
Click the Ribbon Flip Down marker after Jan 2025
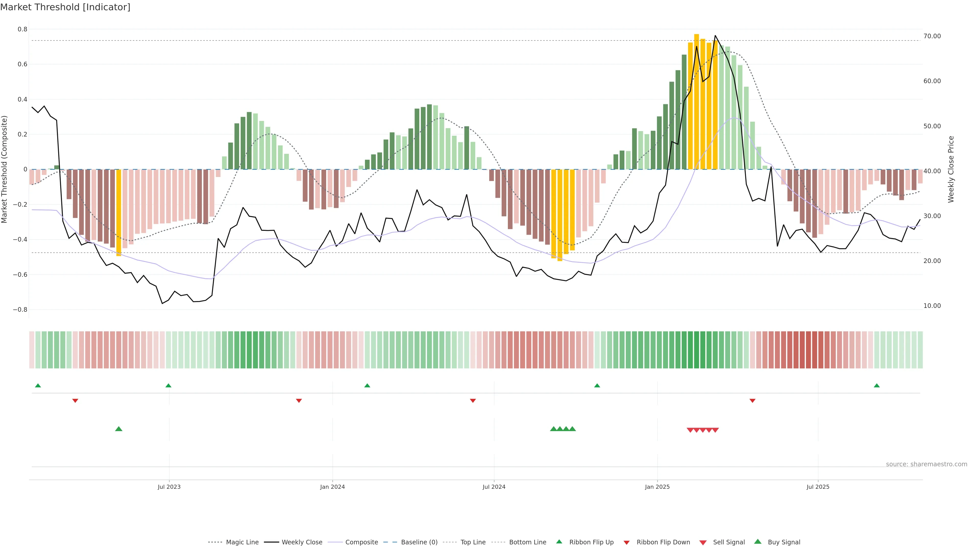pyautogui.click(x=753, y=401)
